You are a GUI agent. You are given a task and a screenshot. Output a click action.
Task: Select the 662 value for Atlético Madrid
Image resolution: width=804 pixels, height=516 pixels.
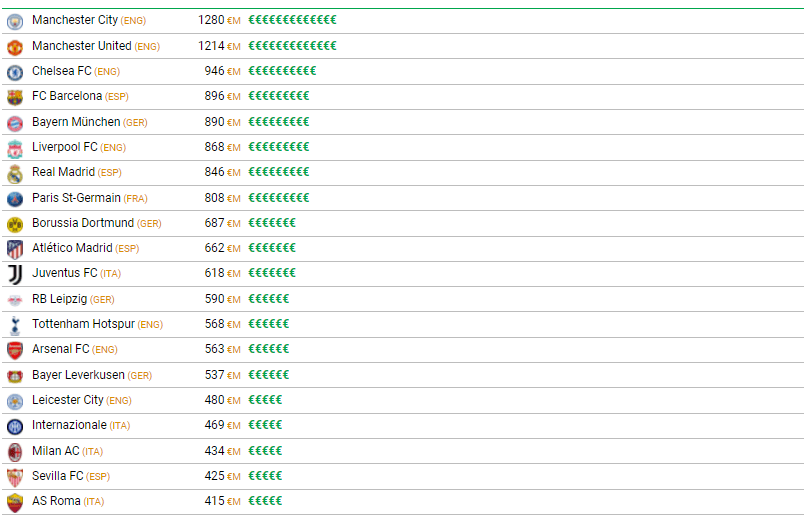coord(214,248)
